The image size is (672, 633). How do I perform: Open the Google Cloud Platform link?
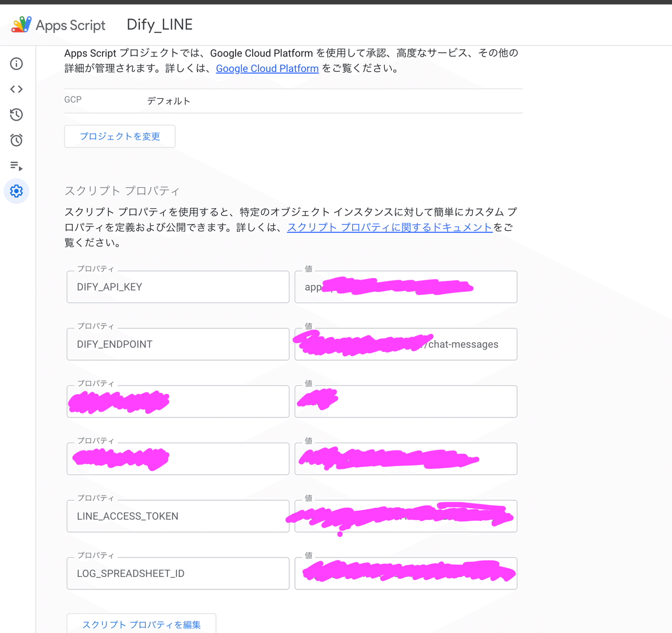(267, 68)
